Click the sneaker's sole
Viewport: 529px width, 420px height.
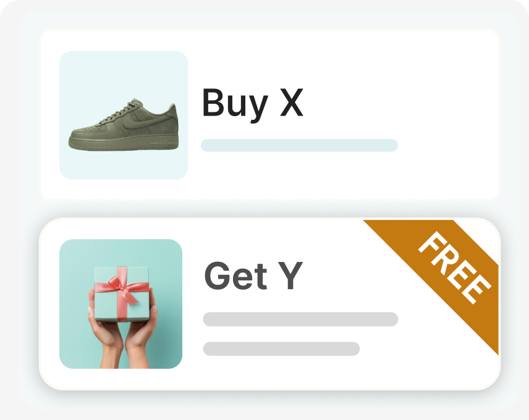[x=124, y=143]
